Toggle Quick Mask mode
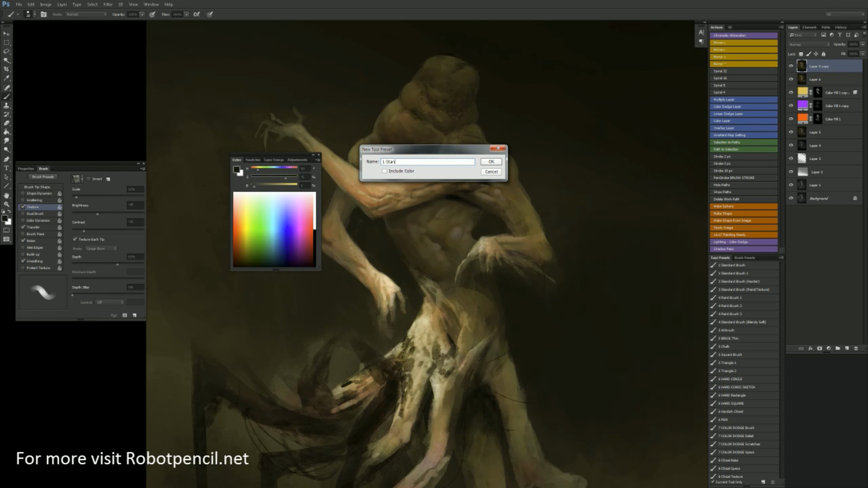The height and width of the screenshot is (488, 868). click(6, 230)
